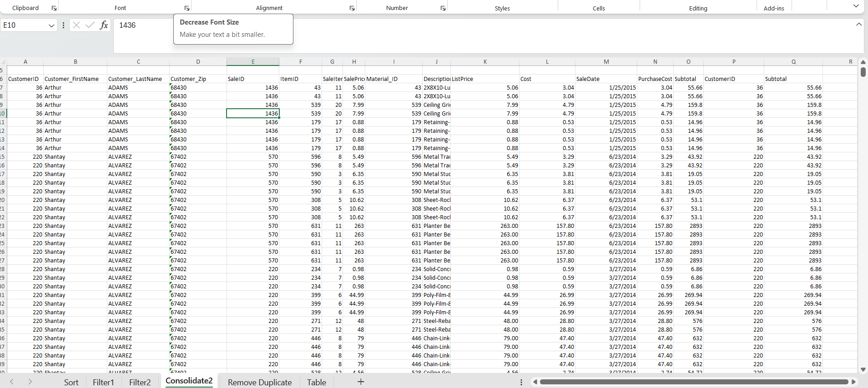
Task: Switch to the Remove Duplicate sheet tab
Action: tap(259, 382)
